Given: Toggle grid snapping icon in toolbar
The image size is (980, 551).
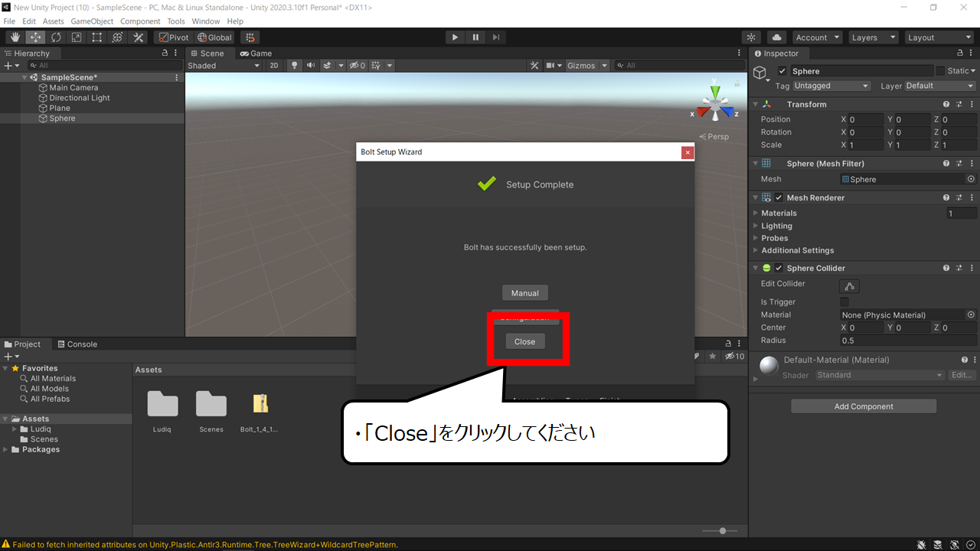Looking at the screenshot, I should pyautogui.click(x=250, y=37).
